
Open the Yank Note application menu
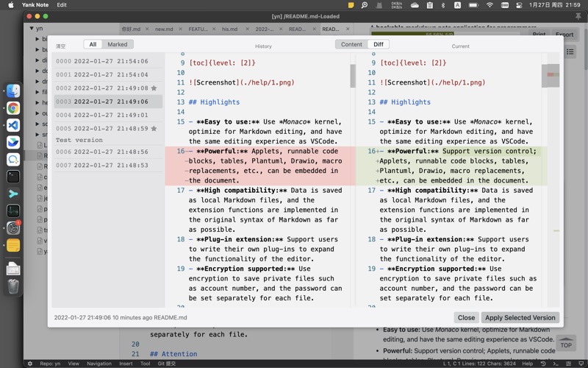click(35, 5)
